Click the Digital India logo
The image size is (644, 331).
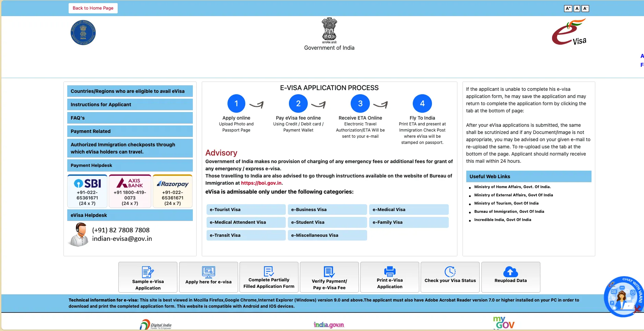point(156,324)
